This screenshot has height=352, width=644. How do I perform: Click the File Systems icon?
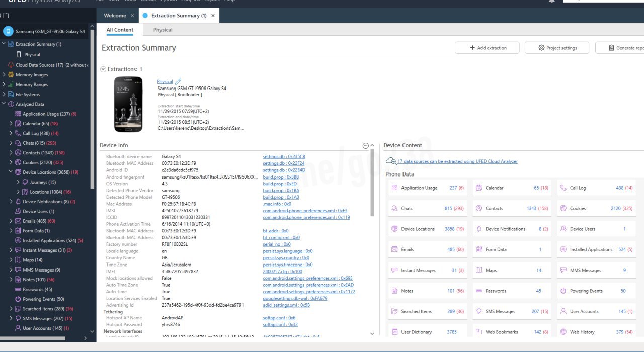pos(11,94)
